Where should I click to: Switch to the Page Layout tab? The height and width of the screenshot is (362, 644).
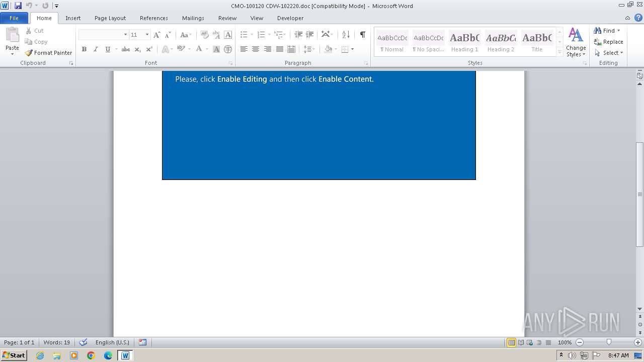coord(110,18)
